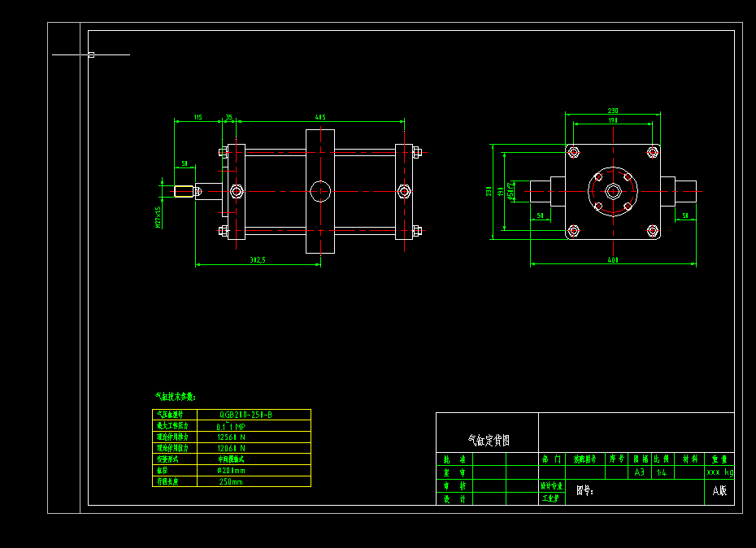Viewport: 756px width, 548px height.
Task: Select the center circle in the front view
Action: click(320, 190)
